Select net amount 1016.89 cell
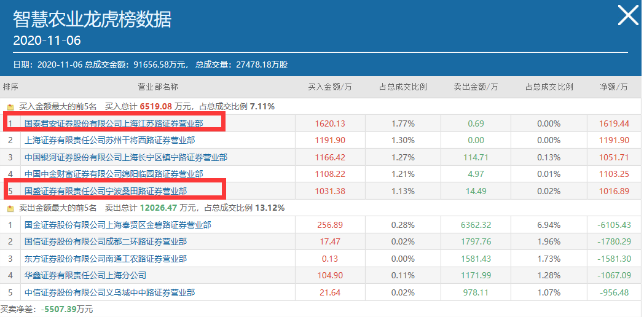The width and height of the screenshot is (644, 317). point(614,191)
